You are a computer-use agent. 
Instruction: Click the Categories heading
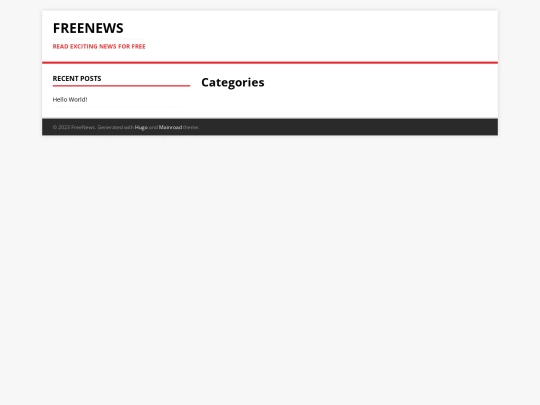[x=233, y=82]
